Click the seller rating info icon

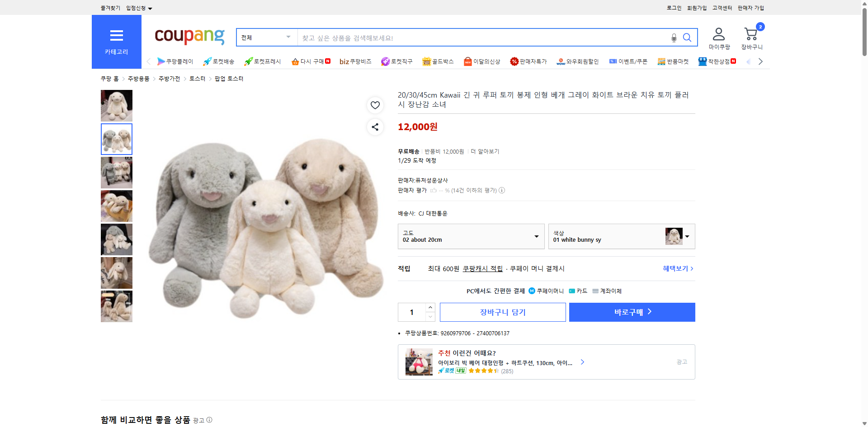(502, 190)
